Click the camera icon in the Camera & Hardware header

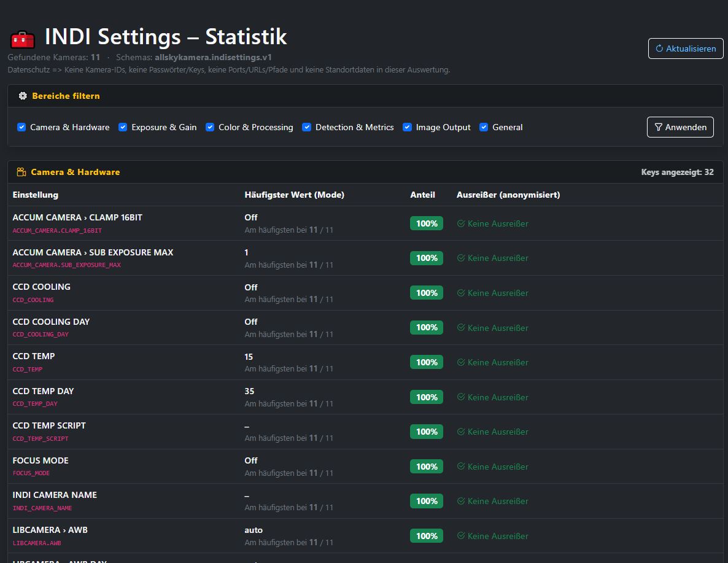(21, 173)
